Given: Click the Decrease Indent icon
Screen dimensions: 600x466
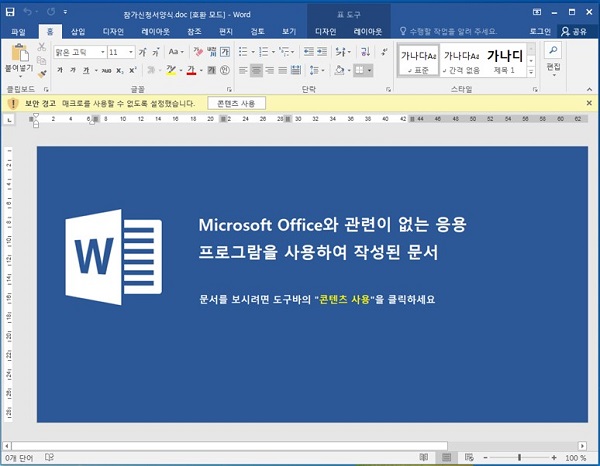Looking at the screenshot, I should 308,52.
